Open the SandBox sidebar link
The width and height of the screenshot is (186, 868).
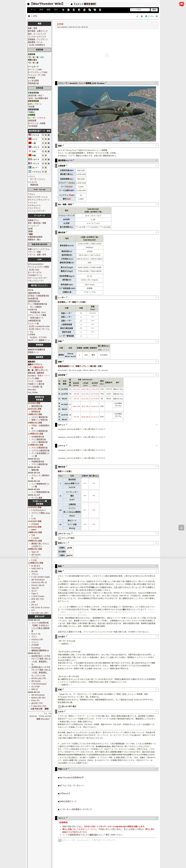pyautogui.click(x=32, y=376)
